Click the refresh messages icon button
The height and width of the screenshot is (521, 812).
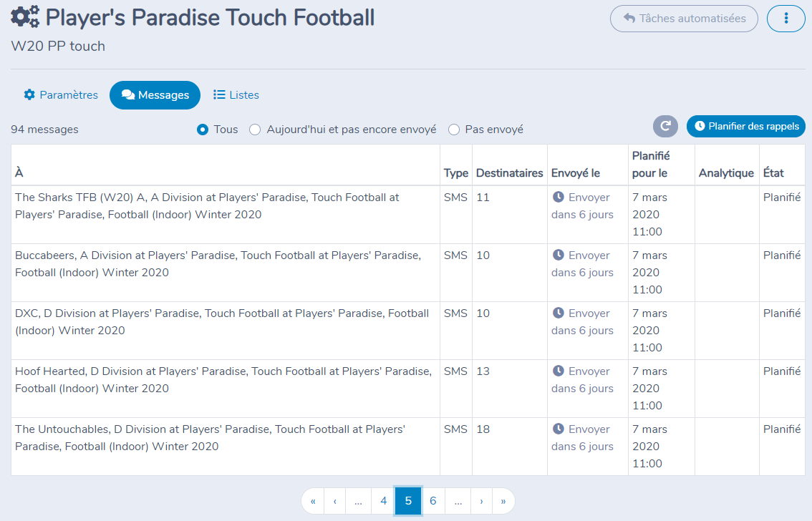(x=665, y=126)
